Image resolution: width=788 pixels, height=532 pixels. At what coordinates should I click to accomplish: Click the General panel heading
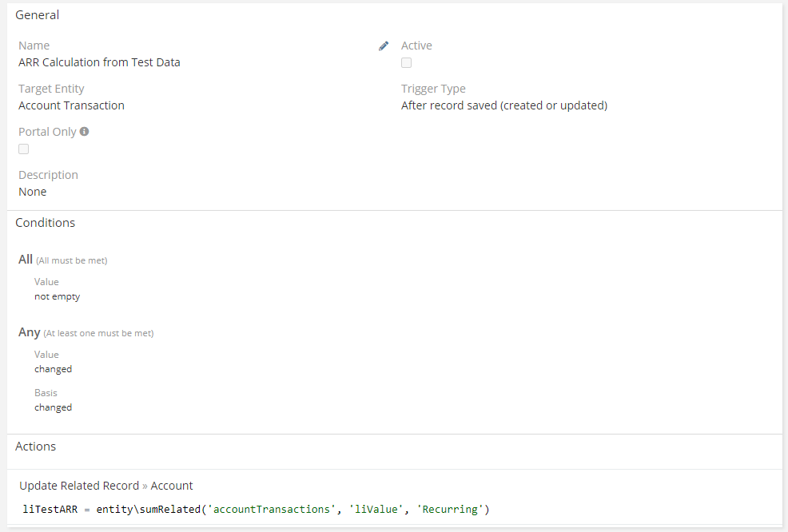pyautogui.click(x=37, y=15)
